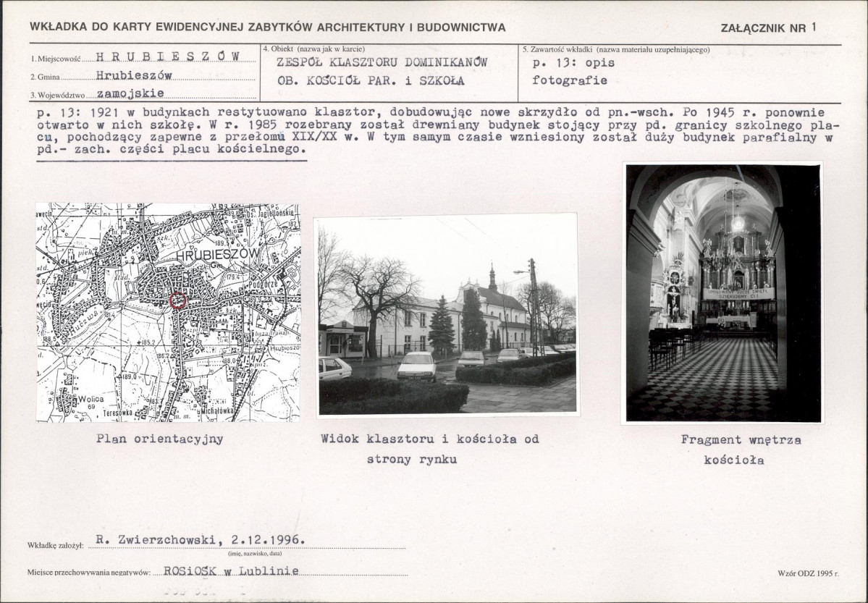Click the Miejscowość field with HRUBIESZÓW

point(167,57)
